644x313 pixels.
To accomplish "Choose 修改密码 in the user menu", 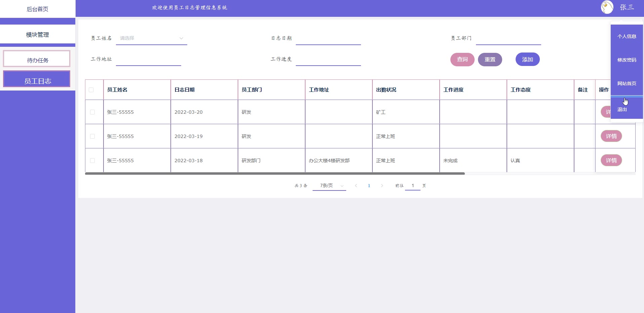I will pos(627,60).
